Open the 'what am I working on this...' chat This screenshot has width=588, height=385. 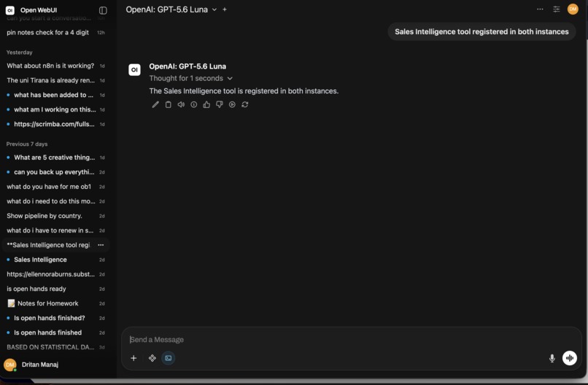point(56,109)
